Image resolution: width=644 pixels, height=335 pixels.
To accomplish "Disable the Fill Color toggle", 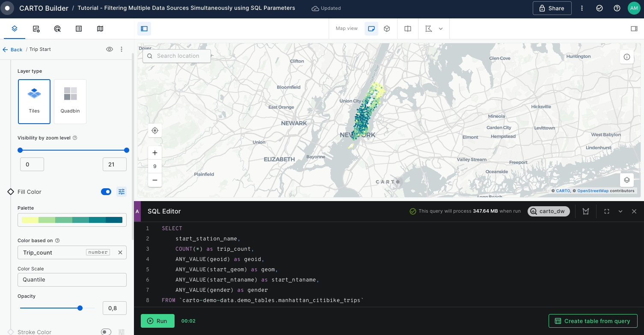I will pos(106,192).
